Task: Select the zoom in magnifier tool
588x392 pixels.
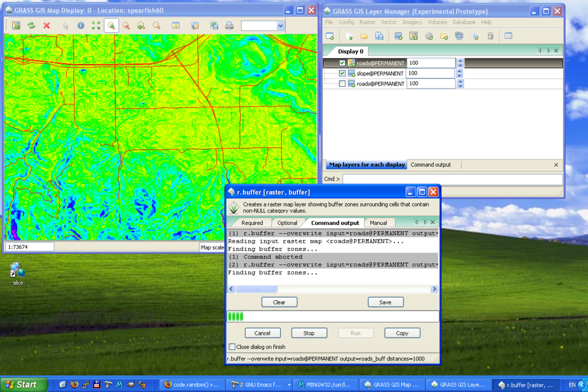Action: 111,25
